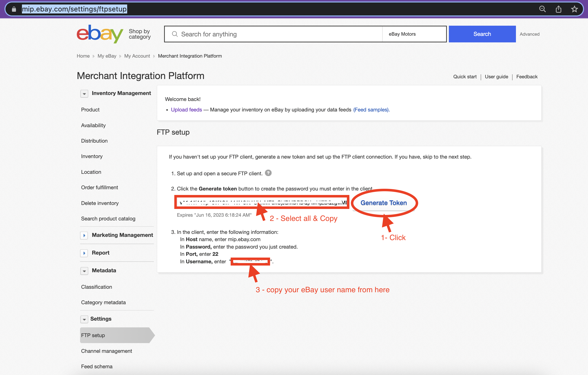Open the Upload feeds link

click(186, 110)
